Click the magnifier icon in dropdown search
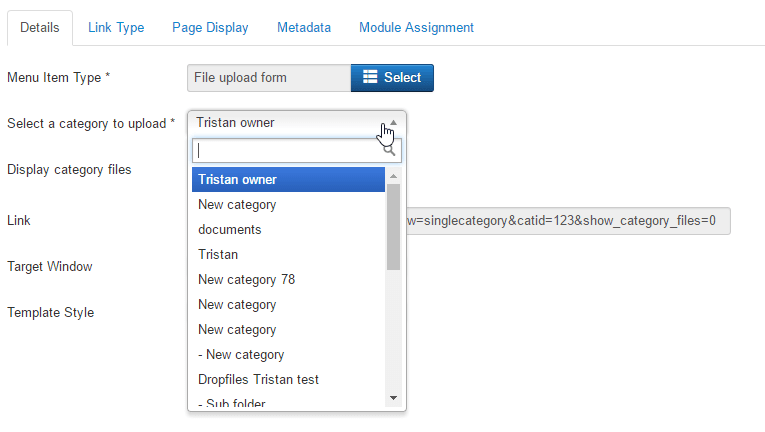The width and height of the screenshot is (765, 432). pos(390,151)
